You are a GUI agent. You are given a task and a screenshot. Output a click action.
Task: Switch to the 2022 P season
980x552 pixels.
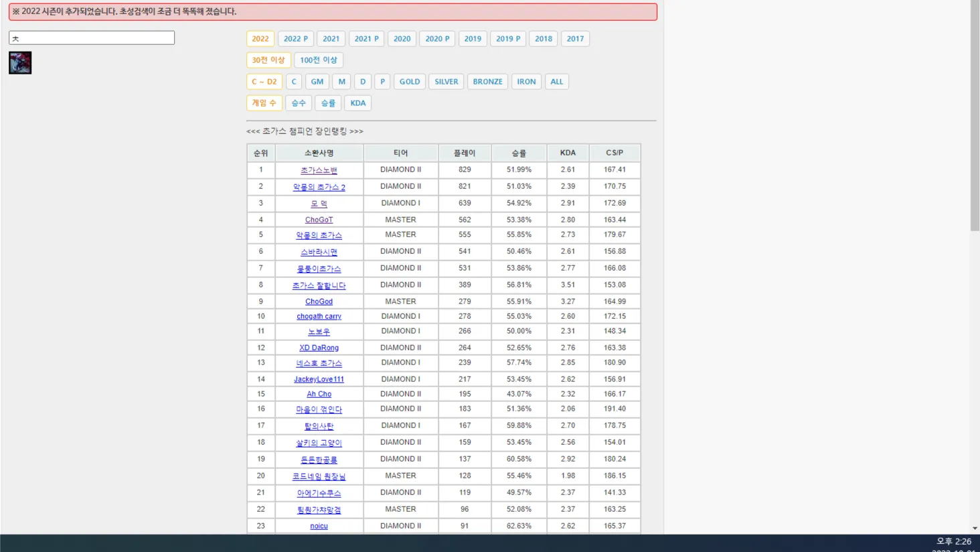pos(296,39)
